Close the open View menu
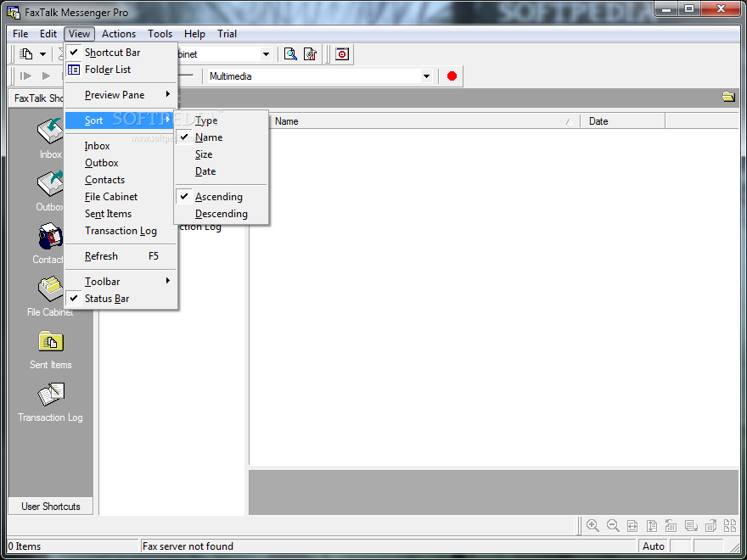The image size is (747, 560). (x=79, y=34)
